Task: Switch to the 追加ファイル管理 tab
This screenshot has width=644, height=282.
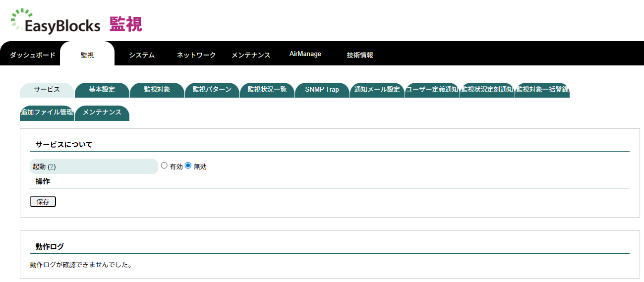Action: (47, 113)
